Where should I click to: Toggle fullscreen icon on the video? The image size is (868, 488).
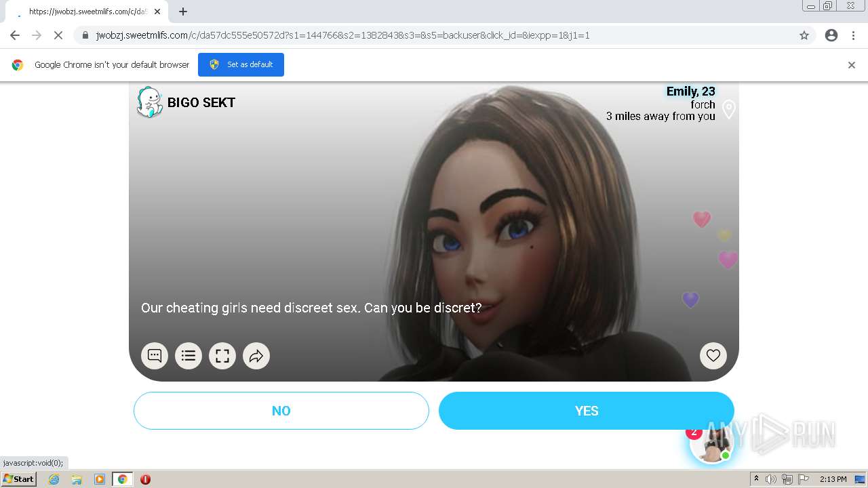pyautogui.click(x=222, y=356)
